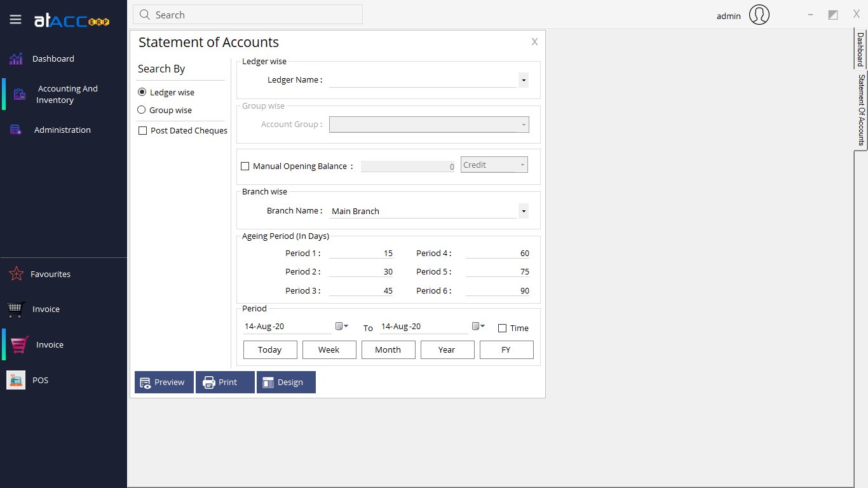
Task: Open the POS module
Action: 40,380
